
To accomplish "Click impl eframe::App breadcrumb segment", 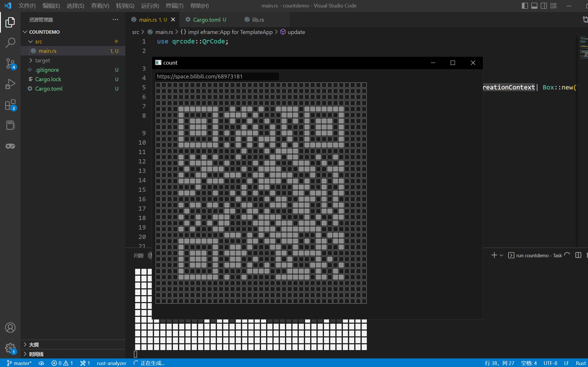I will coord(227,32).
